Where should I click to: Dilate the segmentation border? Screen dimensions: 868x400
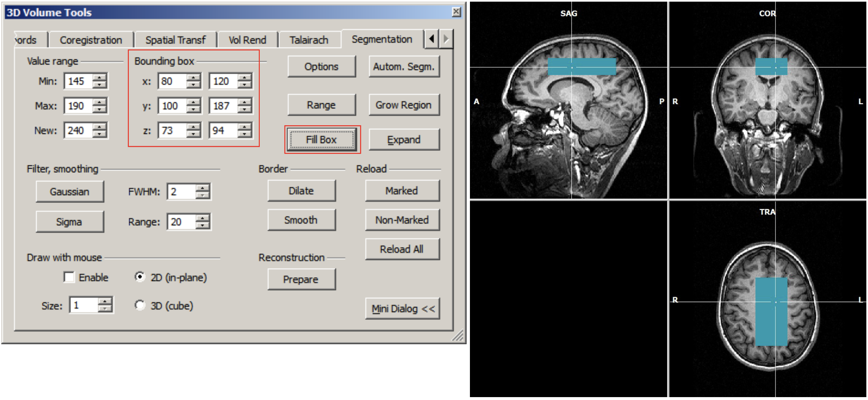pos(301,191)
